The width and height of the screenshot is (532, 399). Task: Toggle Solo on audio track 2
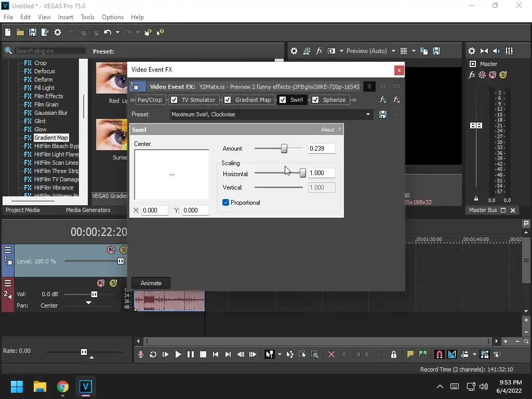click(113, 283)
